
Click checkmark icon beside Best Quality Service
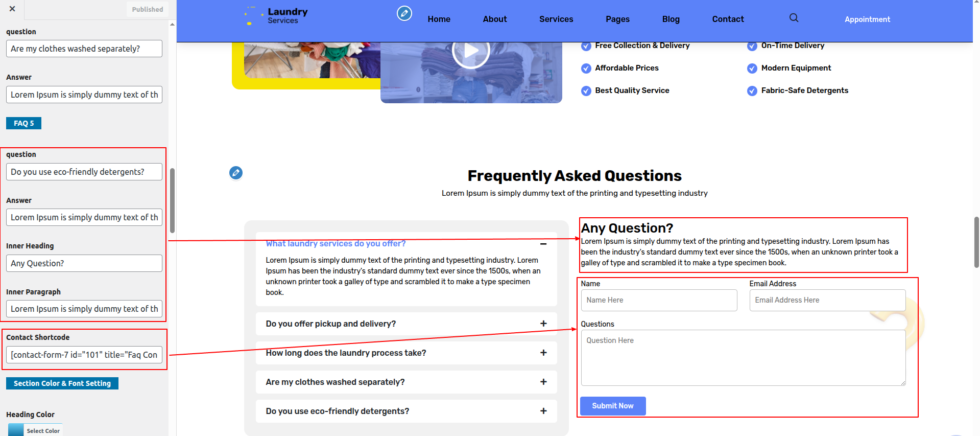click(x=586, y=91)
